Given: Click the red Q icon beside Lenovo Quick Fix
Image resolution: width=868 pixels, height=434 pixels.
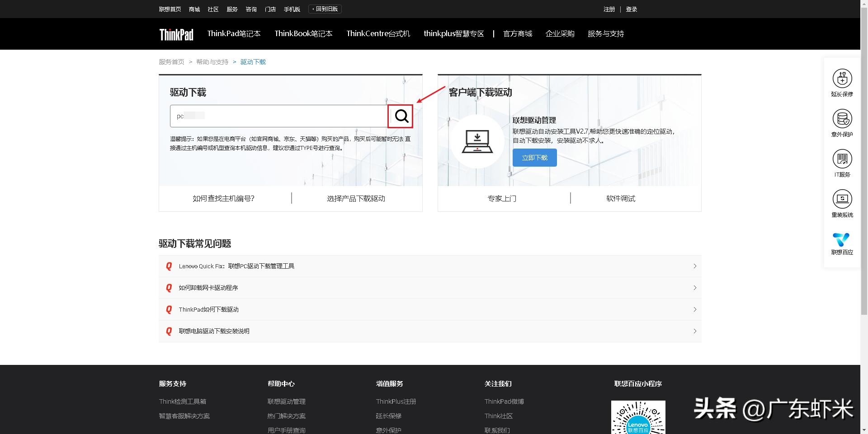Looking at the screenshot, I should click(169, 266).
